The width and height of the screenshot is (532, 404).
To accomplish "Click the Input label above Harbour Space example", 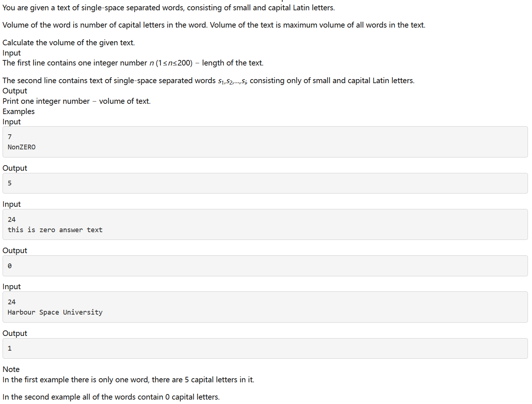I will point(12,287).
